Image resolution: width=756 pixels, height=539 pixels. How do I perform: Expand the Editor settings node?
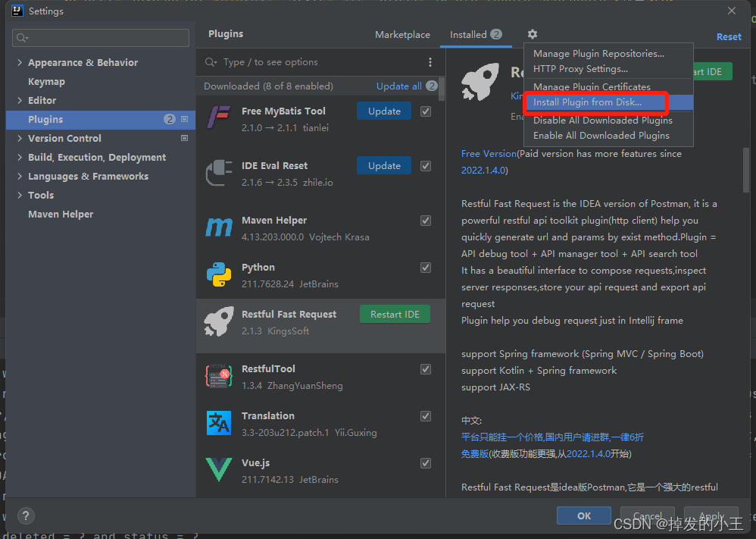click(20, 100)
